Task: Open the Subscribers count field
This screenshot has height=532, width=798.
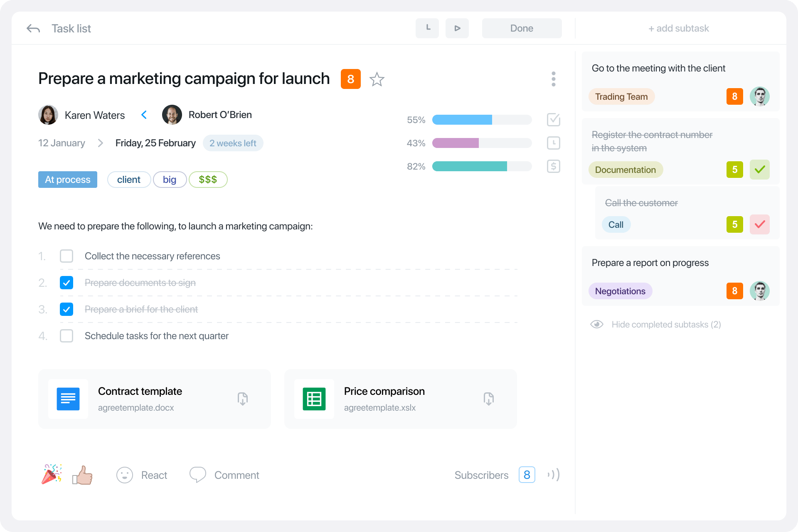Action: pyautogui.click(x=527, y=475)
